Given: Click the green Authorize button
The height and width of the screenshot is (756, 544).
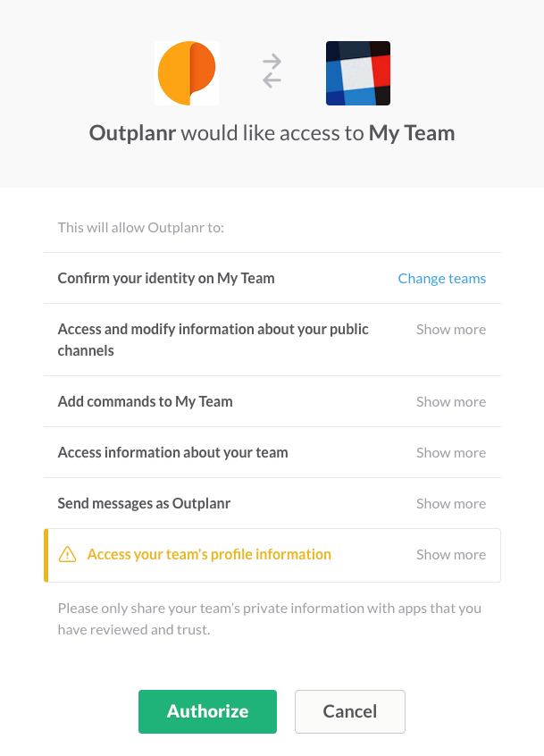Looking at the screenshot, I should pyautogui.click(x=207, y=711).
